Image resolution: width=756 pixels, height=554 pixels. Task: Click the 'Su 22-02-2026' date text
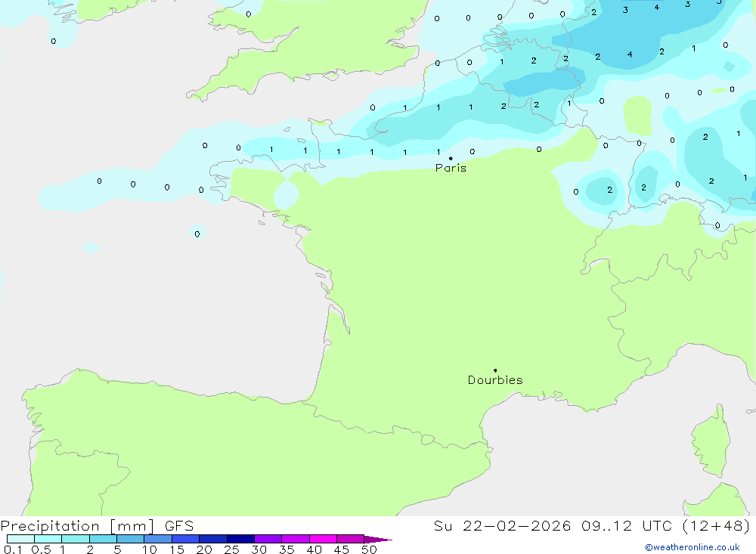point(502,526)
